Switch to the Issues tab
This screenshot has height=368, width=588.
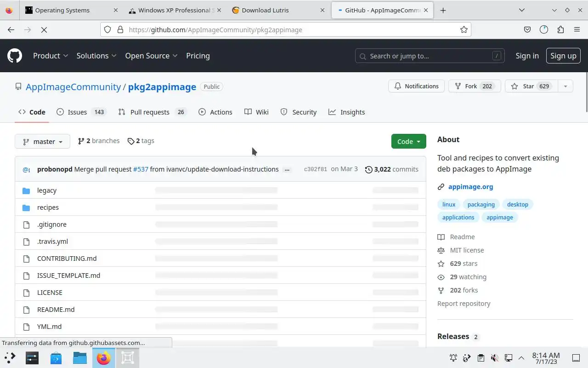click(81, 112)
